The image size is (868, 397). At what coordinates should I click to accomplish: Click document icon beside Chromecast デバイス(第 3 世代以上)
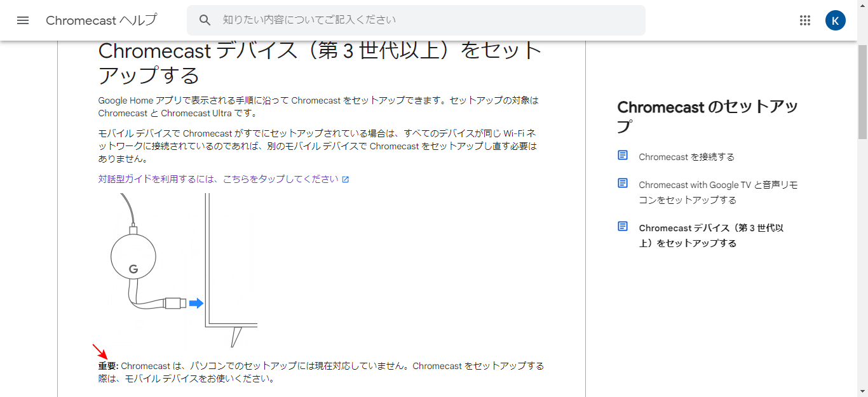pos(623,226)
